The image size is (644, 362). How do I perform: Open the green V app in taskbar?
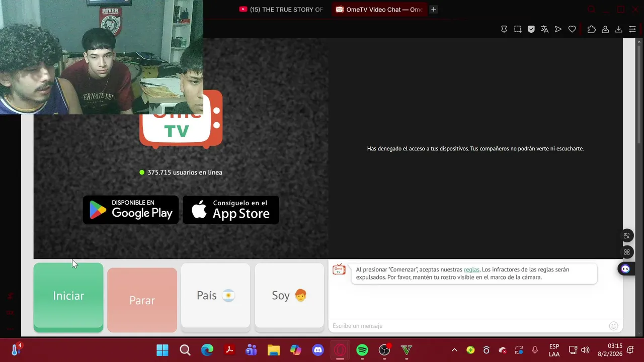coord(407,350)
